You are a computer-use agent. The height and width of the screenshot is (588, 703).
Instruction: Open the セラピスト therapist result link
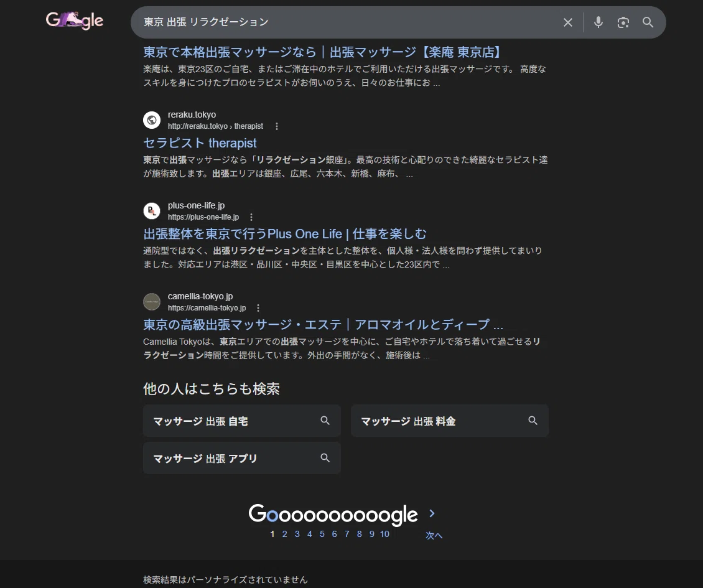pos(200,143)
